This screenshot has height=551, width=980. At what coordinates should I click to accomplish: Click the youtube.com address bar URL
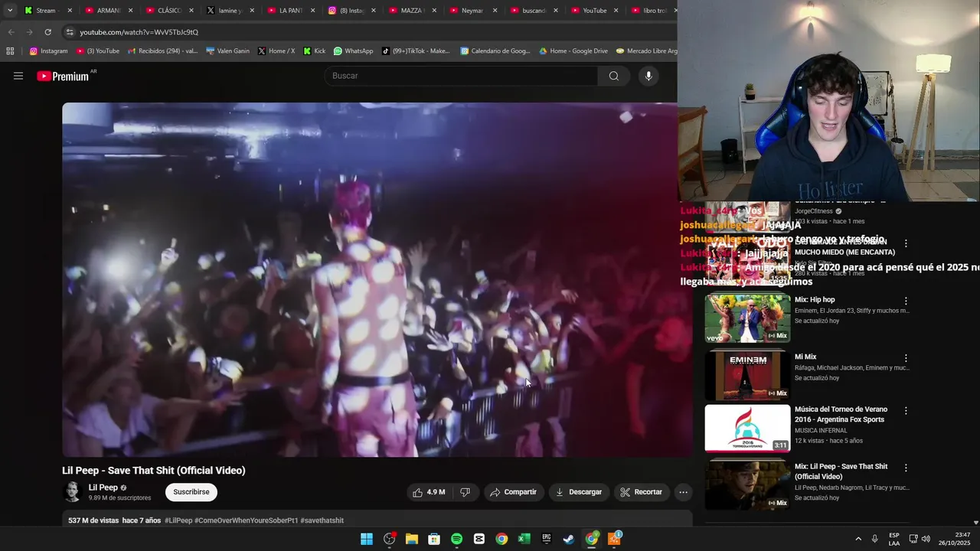coord(139,32)
